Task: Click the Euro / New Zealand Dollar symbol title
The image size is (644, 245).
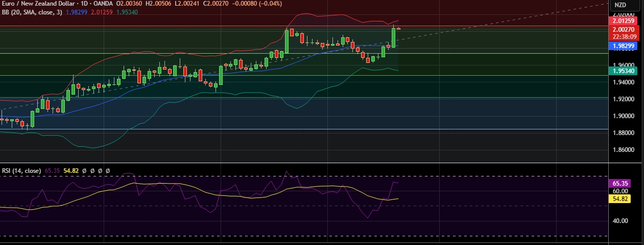Action: 35,4
